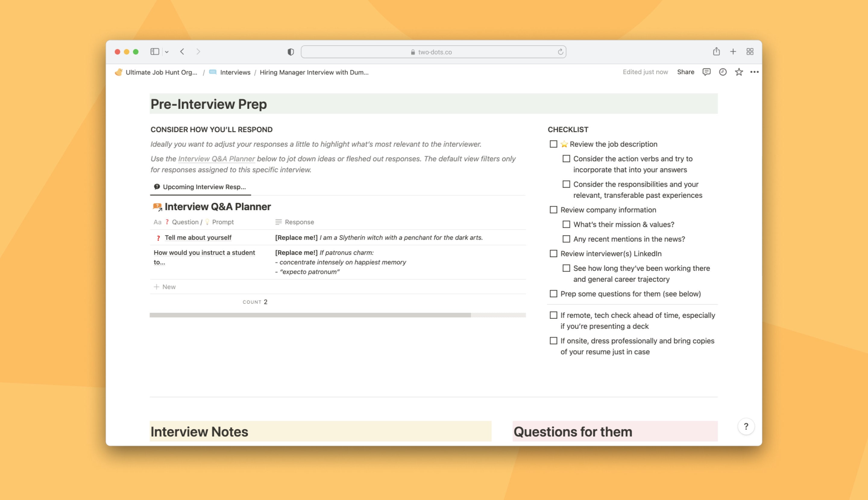Open the Safari share sheet icon
Screen dimensions: 868x500
[x=716, y=52]
